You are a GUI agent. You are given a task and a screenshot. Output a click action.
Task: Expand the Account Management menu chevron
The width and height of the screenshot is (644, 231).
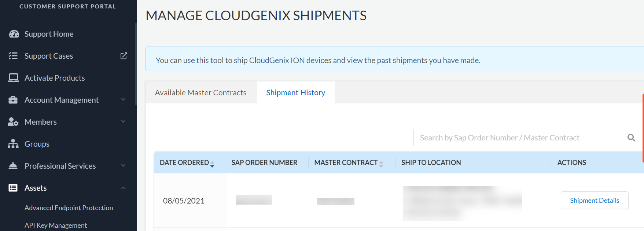124,99
